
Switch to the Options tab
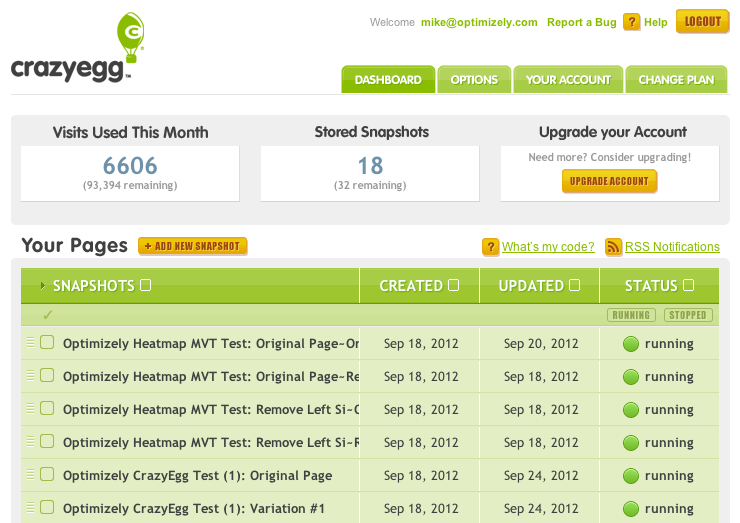(474, 80)
